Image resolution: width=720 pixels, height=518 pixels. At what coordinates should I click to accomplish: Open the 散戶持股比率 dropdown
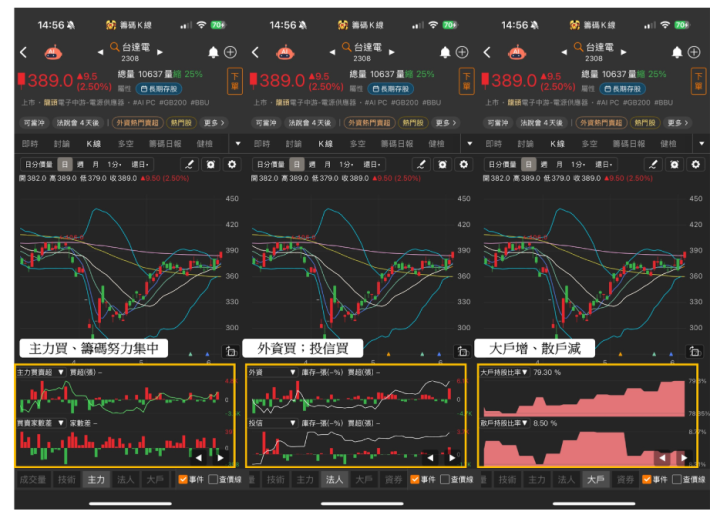505,423
